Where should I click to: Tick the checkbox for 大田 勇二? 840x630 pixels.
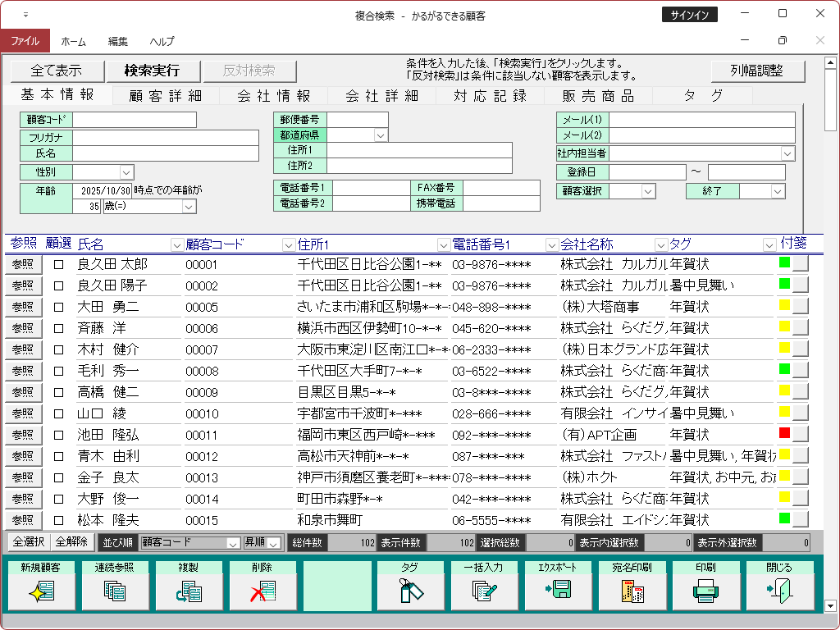(x=58, y=307)
